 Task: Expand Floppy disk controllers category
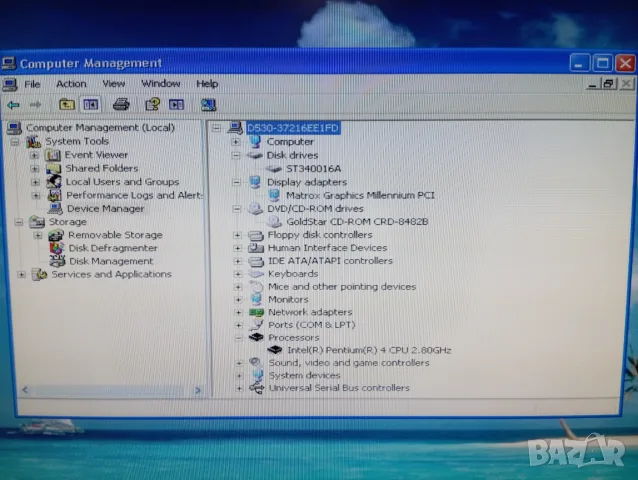pos(237,235)
